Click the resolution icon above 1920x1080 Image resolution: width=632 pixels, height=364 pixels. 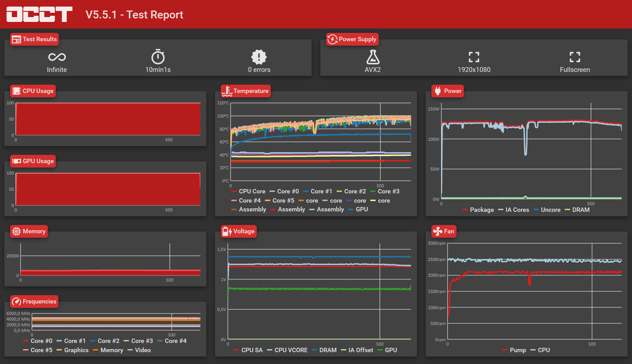coord(474,57)
